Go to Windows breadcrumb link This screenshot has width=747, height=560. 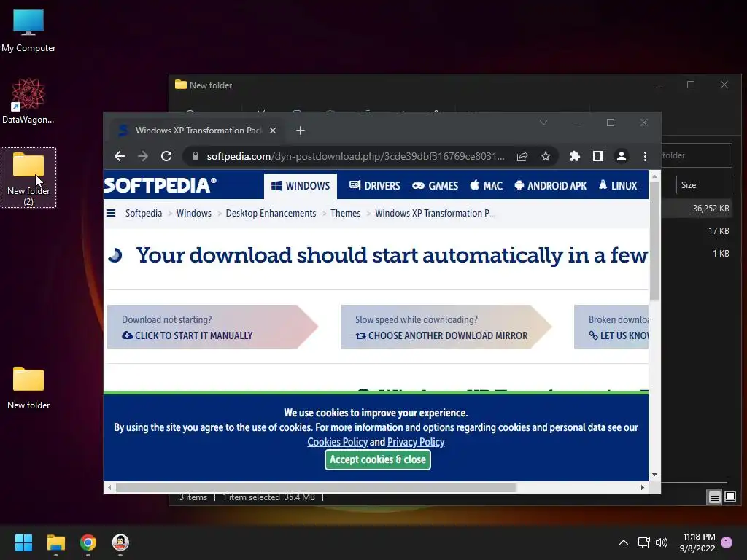point(193,214)
